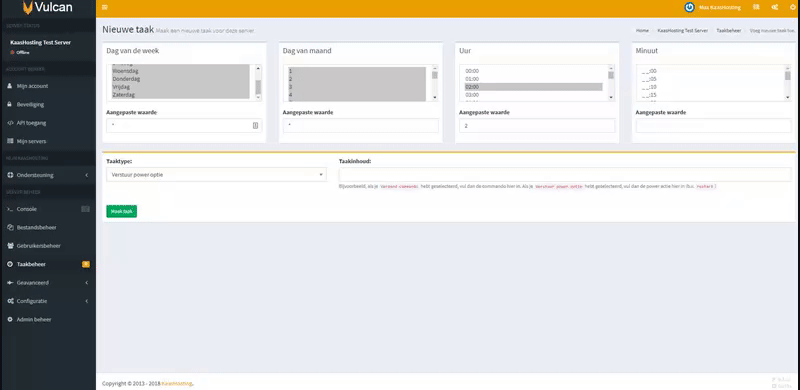Click the Minuut list scrollbar thumb

click(x=788, y=76)
